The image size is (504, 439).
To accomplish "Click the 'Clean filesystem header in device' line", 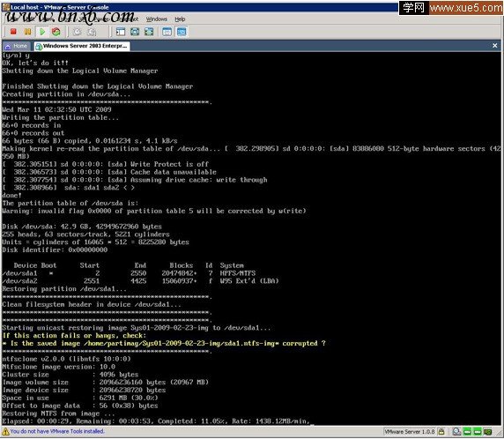I will 92,304.
